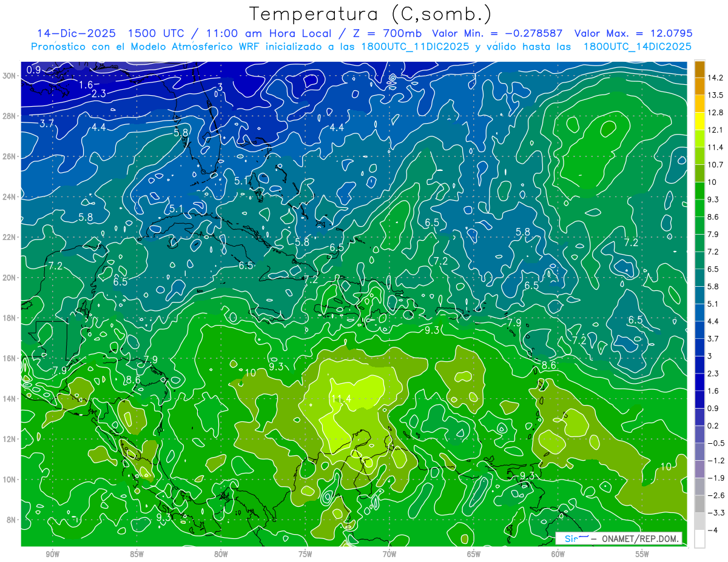Viewport: 728px width, 562px height.
Task: Click the "90W" longitude axis label
Action: pyautogui.click(x=52, y=555)
